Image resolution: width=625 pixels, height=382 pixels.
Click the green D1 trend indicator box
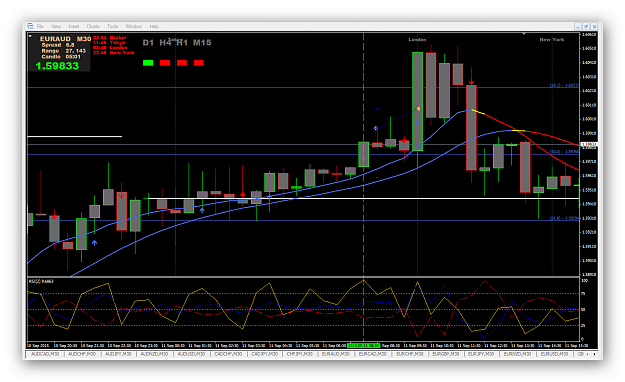point(148,63)
